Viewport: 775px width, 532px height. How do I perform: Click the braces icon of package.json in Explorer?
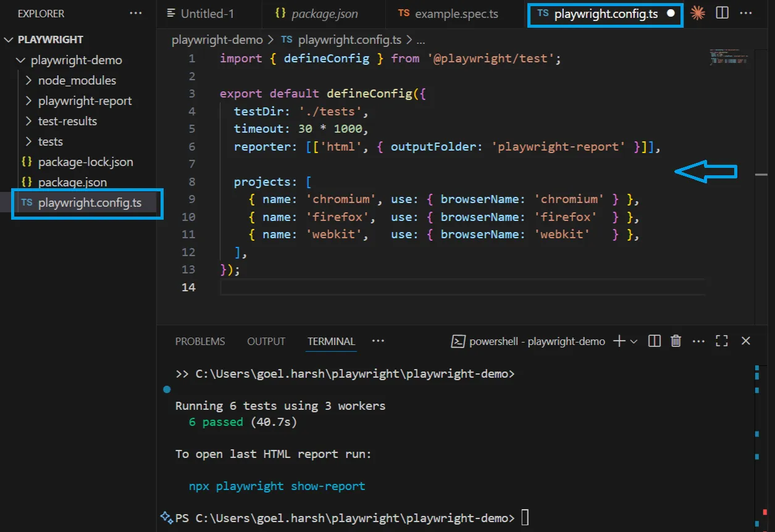pos(27,182)
